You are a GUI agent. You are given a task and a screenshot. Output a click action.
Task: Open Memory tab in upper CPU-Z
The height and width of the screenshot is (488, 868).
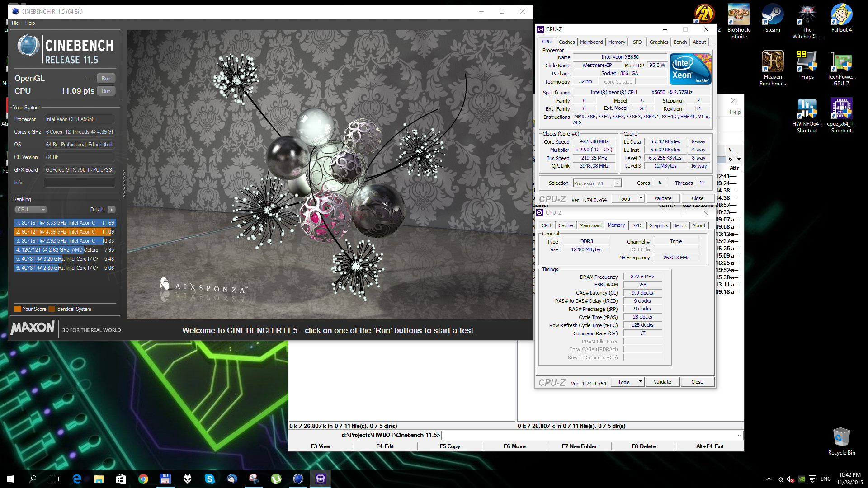(617, 42)
